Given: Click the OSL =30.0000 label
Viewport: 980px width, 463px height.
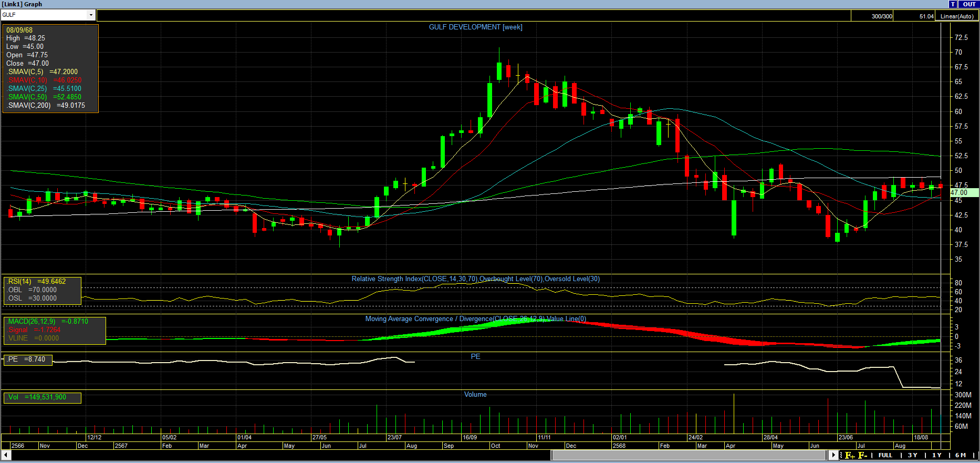Looking at the screenshot, I should click(x=32, y=298).
